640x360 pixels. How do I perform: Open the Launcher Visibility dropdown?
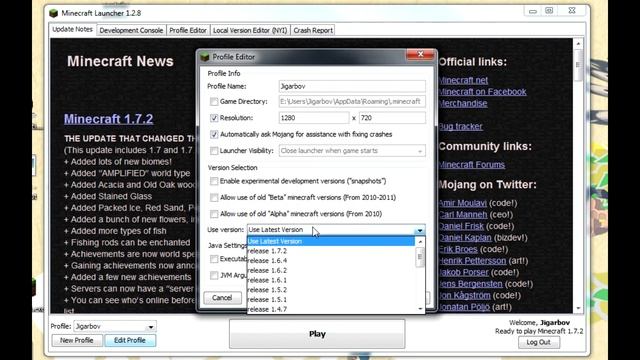click(x=352, y=151)
